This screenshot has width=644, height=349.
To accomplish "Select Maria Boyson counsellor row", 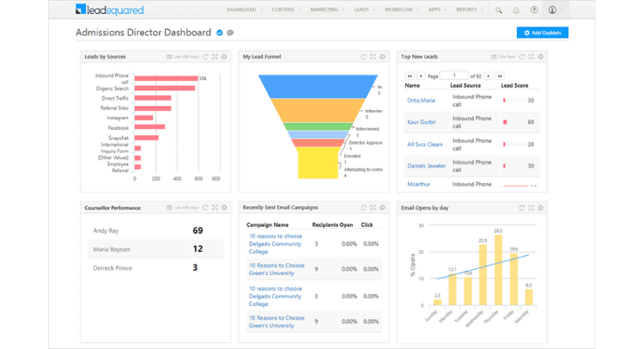I will point(155,249).
